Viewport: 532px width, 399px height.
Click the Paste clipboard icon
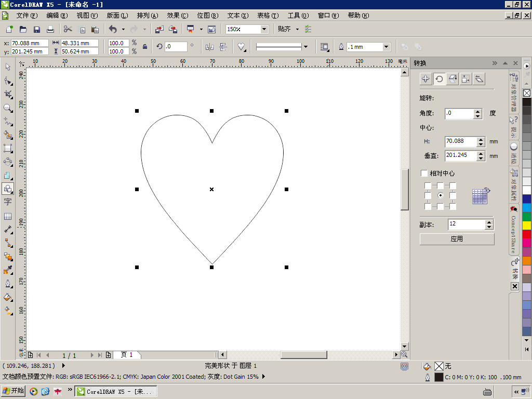[x=95, y=29]
